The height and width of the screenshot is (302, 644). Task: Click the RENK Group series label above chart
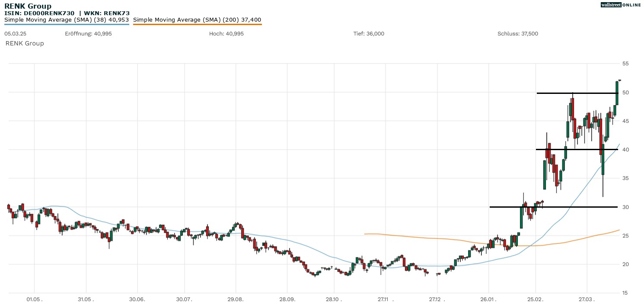pos(25,43)
